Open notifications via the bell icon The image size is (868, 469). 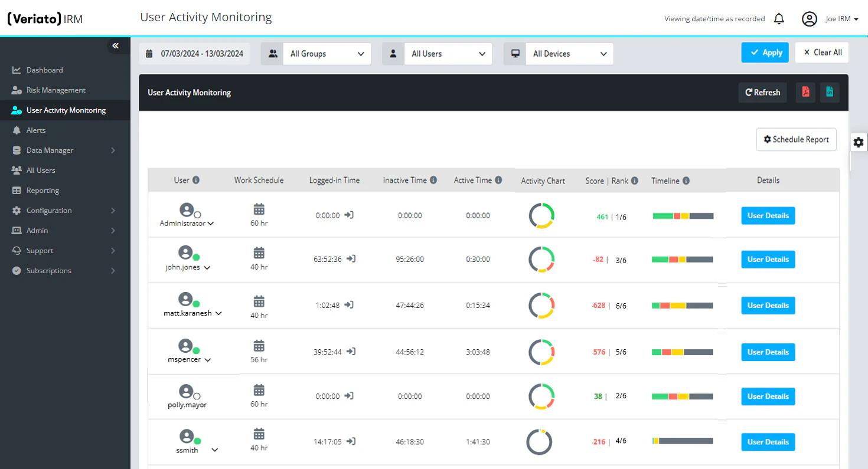click(779, 18)
